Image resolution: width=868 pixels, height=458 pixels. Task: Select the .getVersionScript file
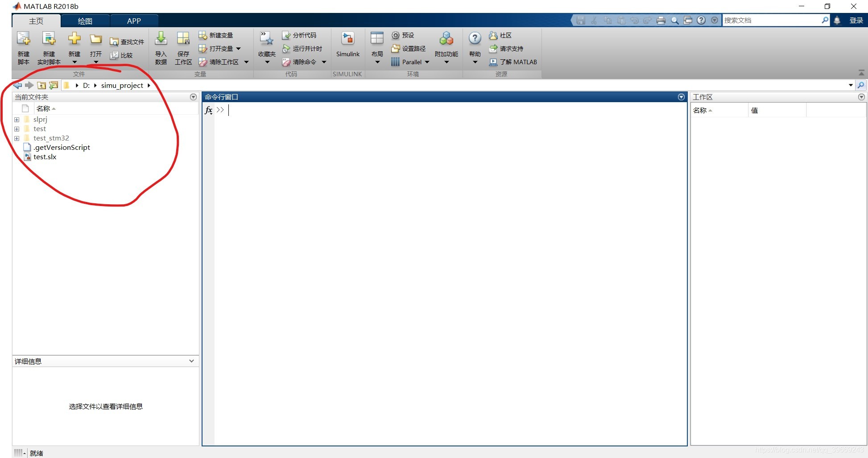pos(62,148)
